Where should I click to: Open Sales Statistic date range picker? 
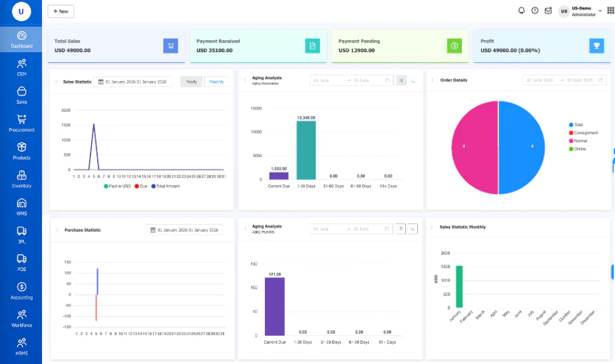(x=132, y=82)
